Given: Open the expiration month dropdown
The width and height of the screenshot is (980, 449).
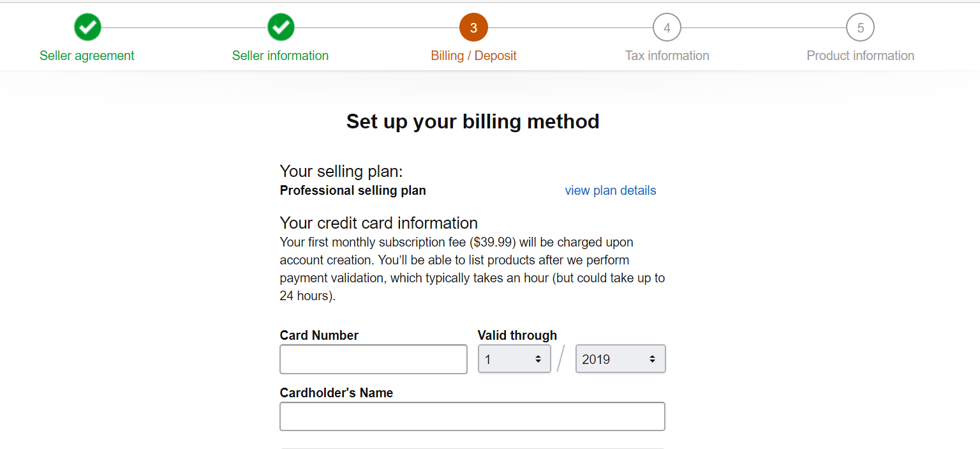Looking at the screenshot, I should tap(514, 359).
